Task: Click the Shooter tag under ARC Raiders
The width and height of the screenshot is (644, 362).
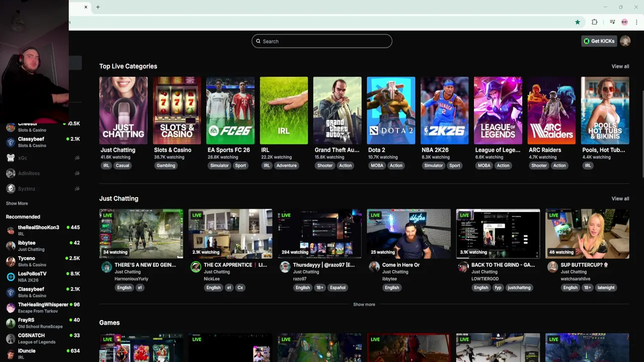Action: [539, 165]
